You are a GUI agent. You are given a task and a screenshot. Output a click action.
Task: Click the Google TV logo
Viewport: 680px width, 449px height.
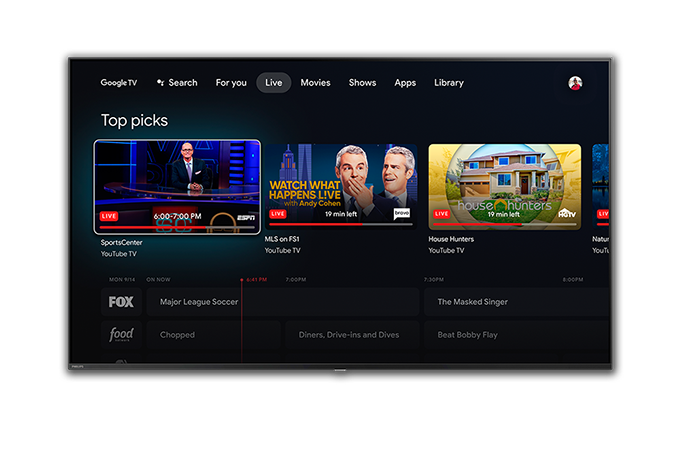click(x=120, y=83)
